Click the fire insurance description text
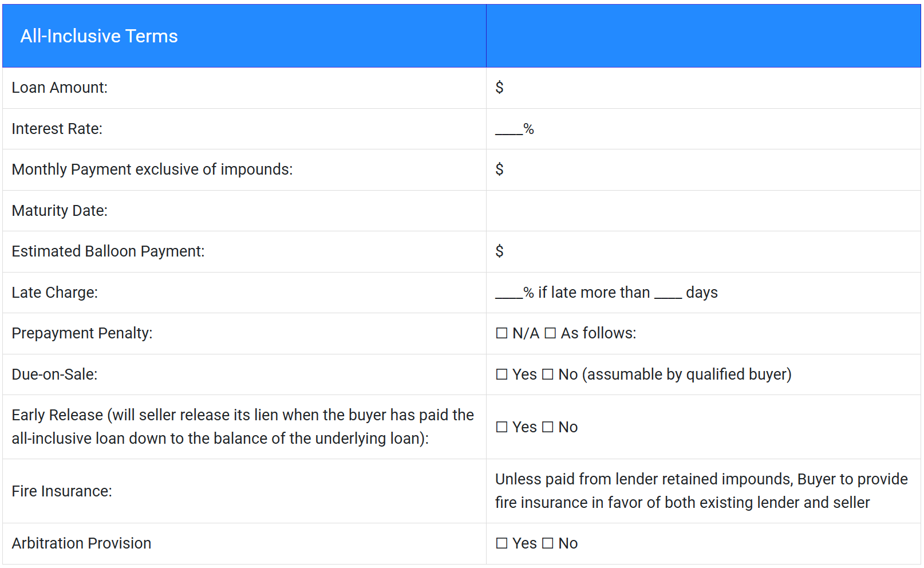924x568 pixels. [701, 491]
